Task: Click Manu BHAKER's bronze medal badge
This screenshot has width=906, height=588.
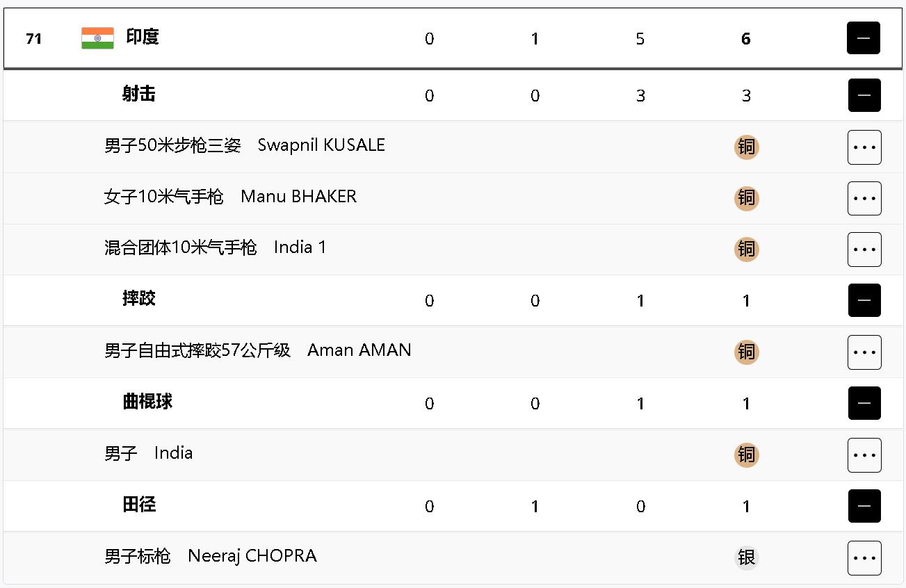Action: click(746, 199)
